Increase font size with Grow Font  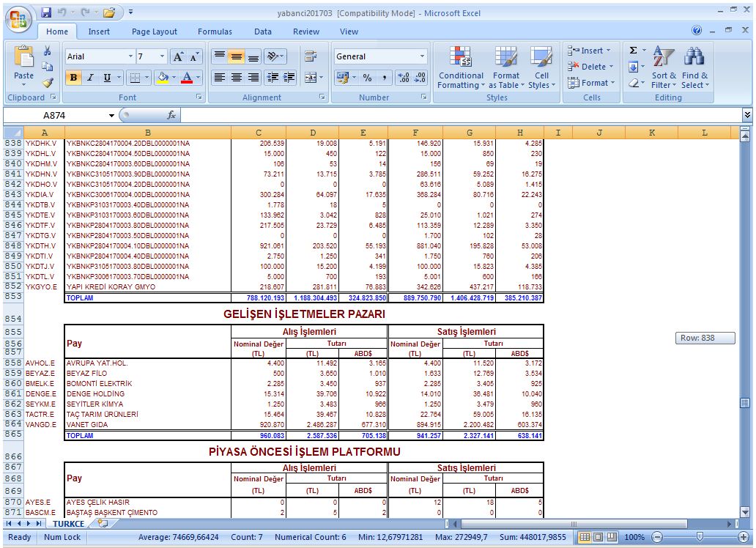pyautogui.click(x=178, y=56)
